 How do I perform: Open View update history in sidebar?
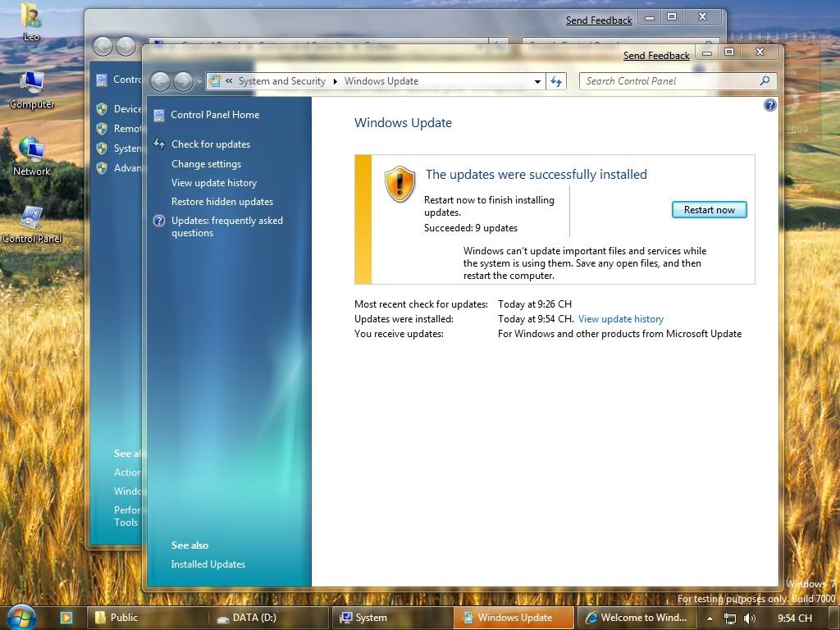point(214,183)
